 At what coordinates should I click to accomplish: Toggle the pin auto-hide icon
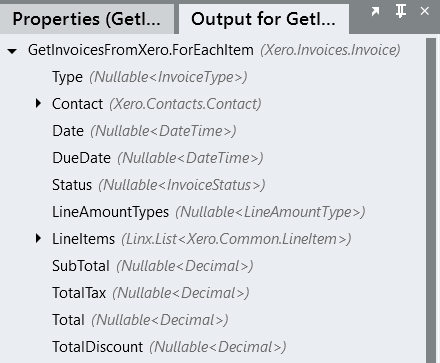click(x=400, y=11)
